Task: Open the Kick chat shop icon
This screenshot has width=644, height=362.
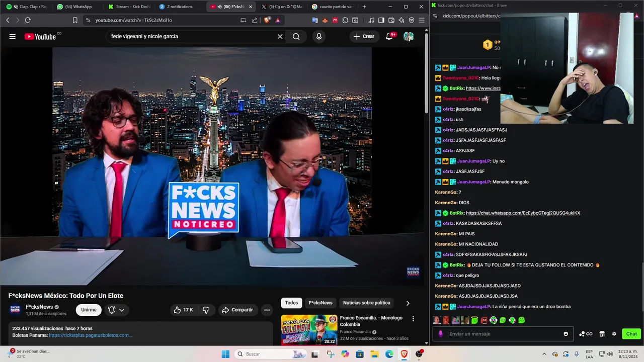Action: 602,334
